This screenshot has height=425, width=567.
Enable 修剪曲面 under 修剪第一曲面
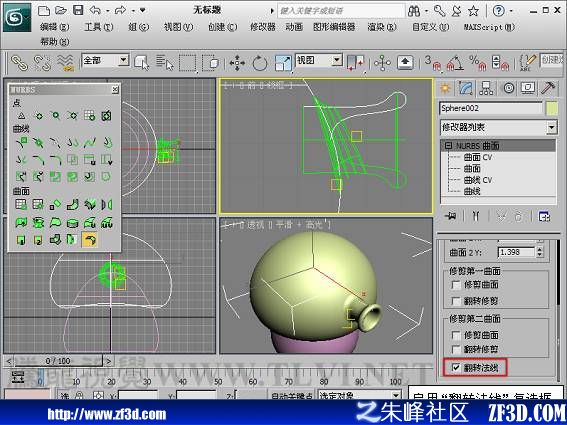coord(456,285)
